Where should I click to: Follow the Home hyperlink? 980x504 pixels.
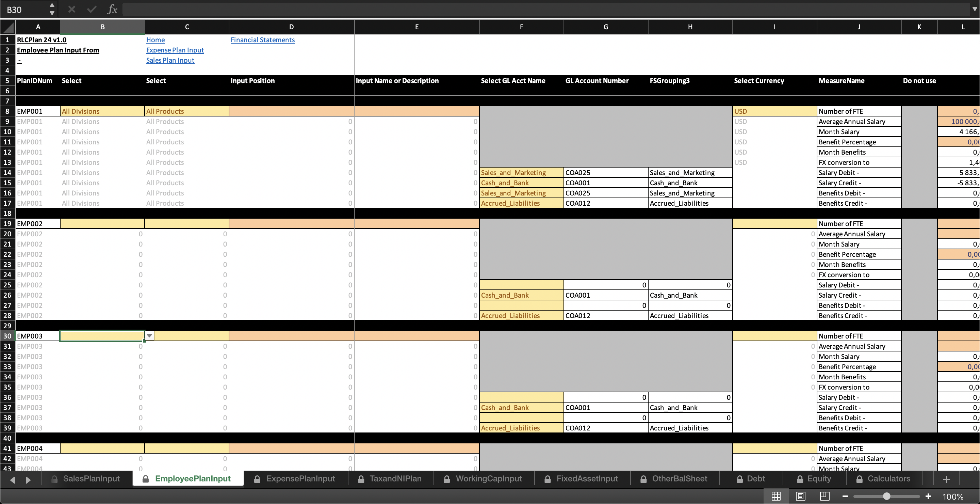point(155,40)
